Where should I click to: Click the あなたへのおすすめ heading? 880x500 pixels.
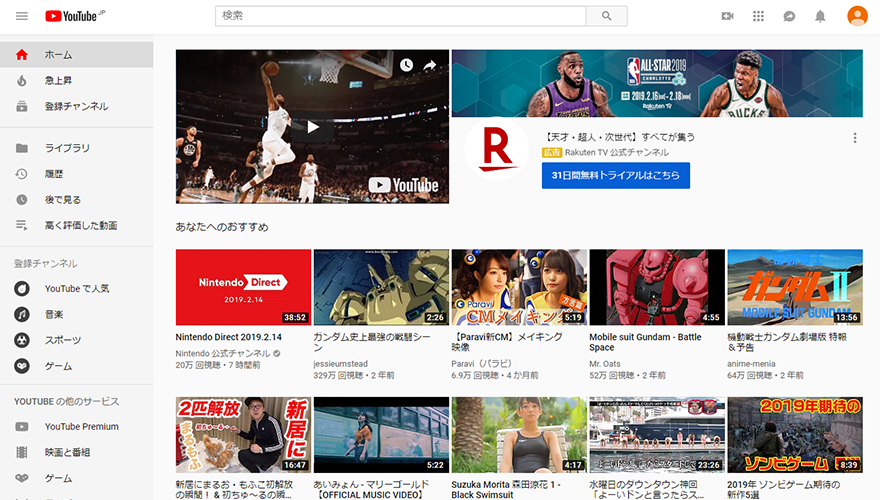(222, 227)
